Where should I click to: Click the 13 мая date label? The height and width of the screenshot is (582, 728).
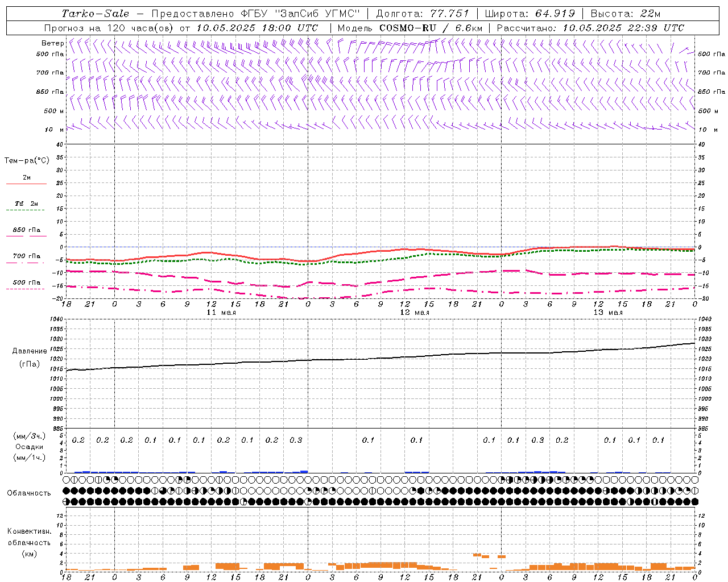(608, 313)
